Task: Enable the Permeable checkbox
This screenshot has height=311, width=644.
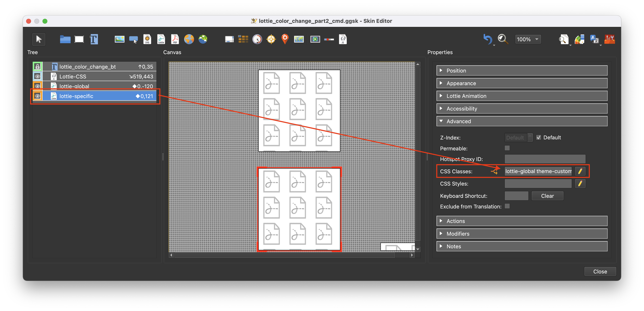Action: (507, 148)
